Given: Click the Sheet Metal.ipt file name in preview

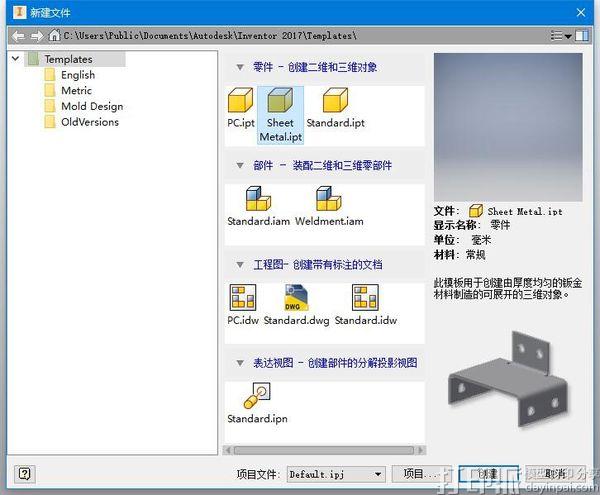Looking at the screenshot, I should click(x=525, y=211).
